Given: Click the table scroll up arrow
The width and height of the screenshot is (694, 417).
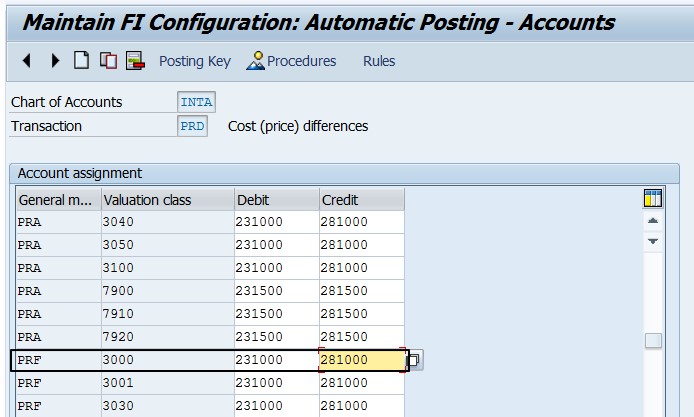Looking at the screenshot, I should 653,221.
